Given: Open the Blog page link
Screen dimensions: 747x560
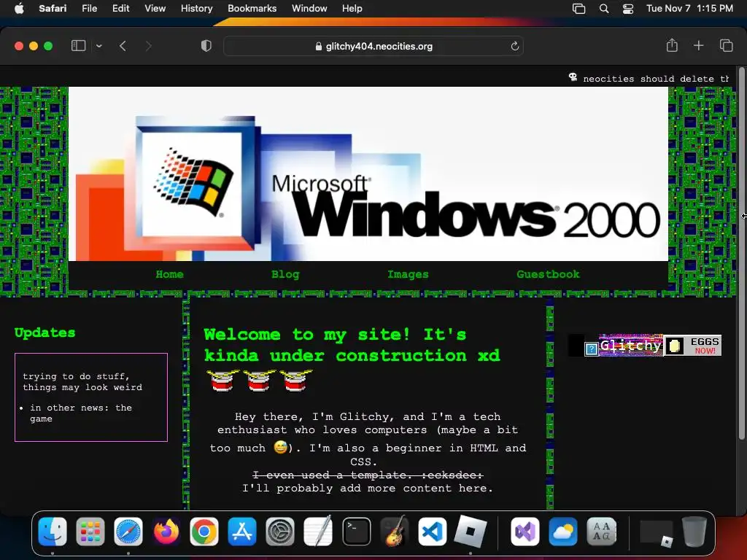Looking at the screenshot, I should pyautogui.click(x=285, y=274).
